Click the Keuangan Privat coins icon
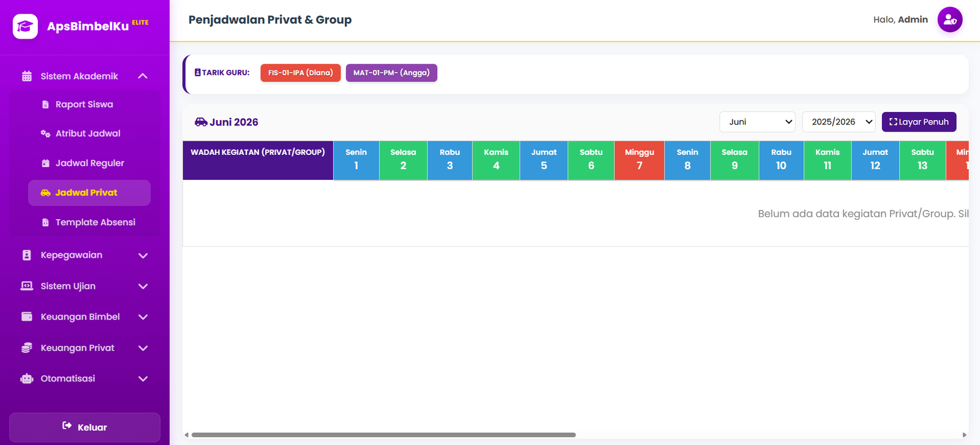 pyautogui.click(x=27, y=348)
